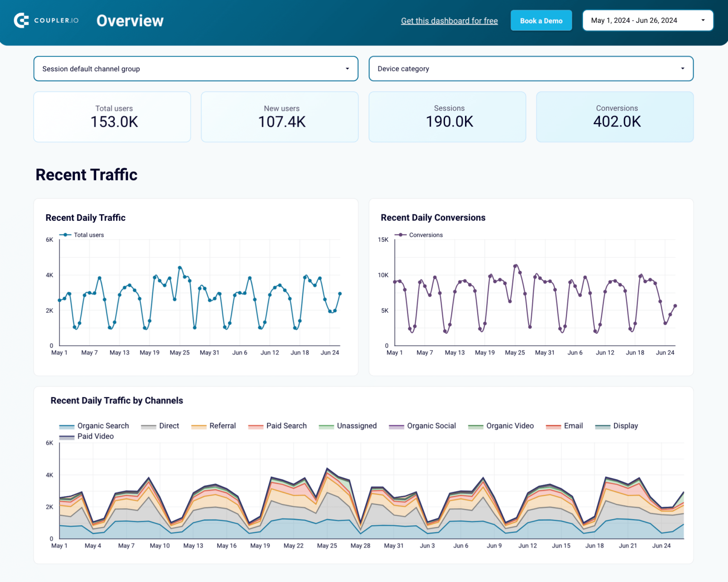This screenshot has height=582, width=728.
Task: Click the Unassigned color swatch
Action: tap(326, 426)
